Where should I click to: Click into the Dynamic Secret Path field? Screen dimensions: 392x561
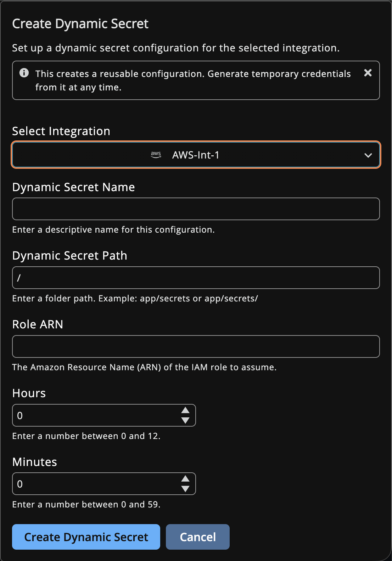coord(196,278)
